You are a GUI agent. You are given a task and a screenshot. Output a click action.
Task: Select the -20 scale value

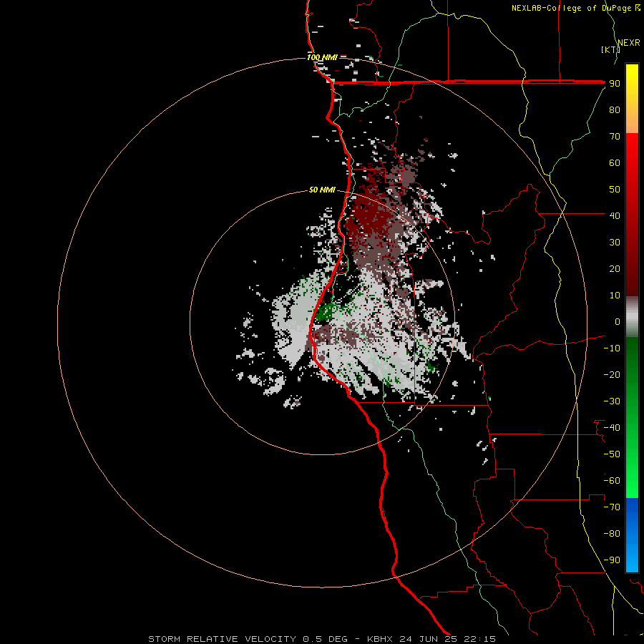pos(612,374)
